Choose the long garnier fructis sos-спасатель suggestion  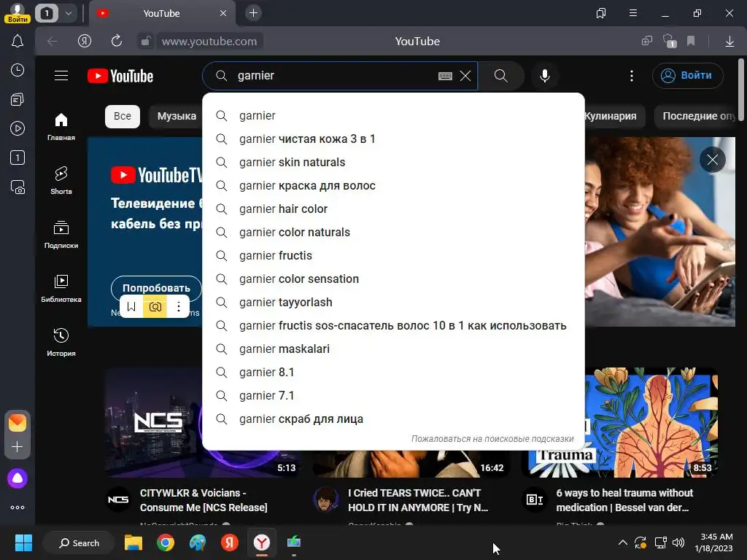tap(393, 326)
